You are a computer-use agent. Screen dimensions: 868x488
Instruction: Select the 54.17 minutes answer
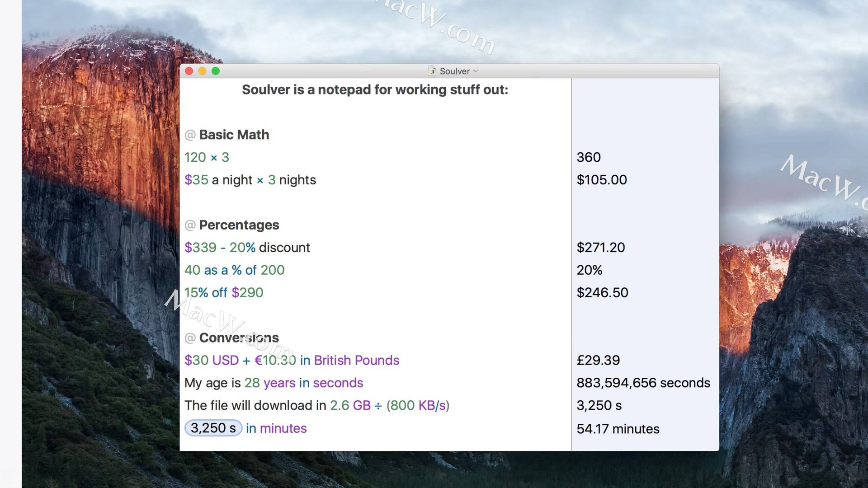tap(618, 429)
